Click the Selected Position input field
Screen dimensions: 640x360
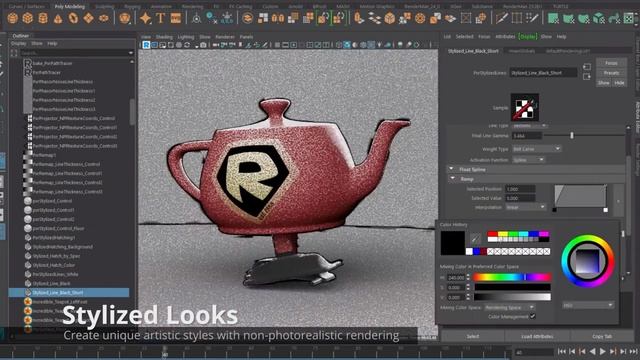[x=520, y=189]
